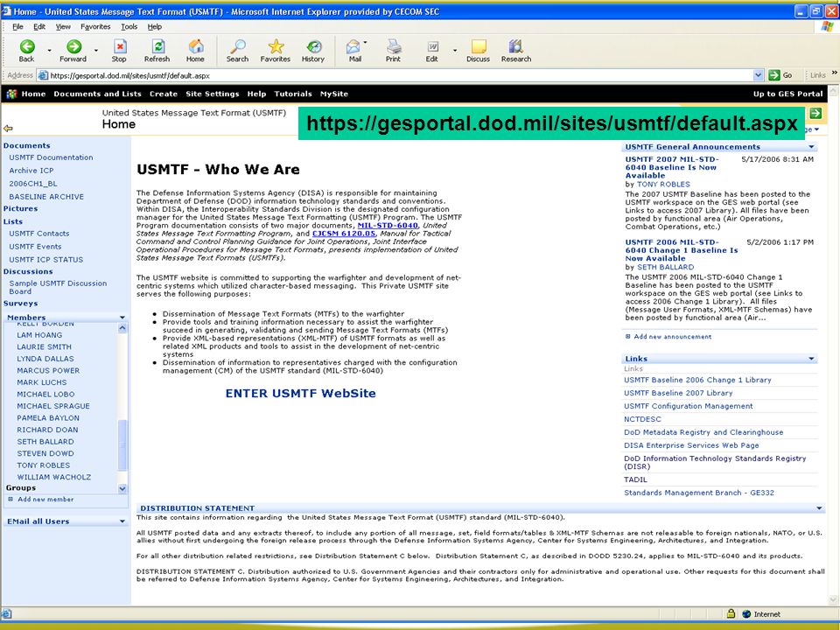This screenshot has height=630, width=840.
Task: Click the page icon in the address bar
Action: tap(43, 75)
